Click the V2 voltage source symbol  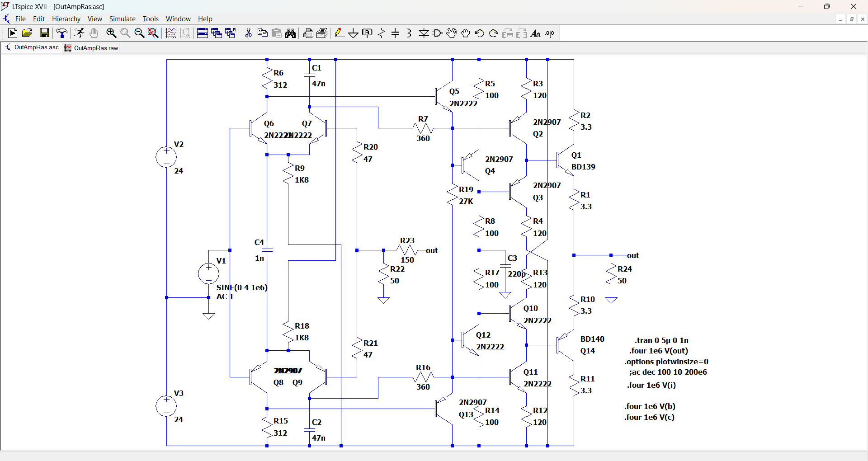point(166,157)
